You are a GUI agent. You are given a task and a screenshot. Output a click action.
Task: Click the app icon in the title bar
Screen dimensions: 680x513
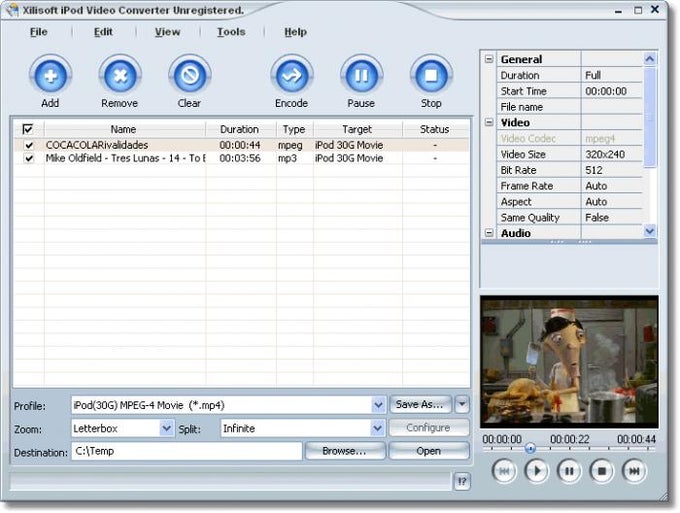(x=12, y=10)
